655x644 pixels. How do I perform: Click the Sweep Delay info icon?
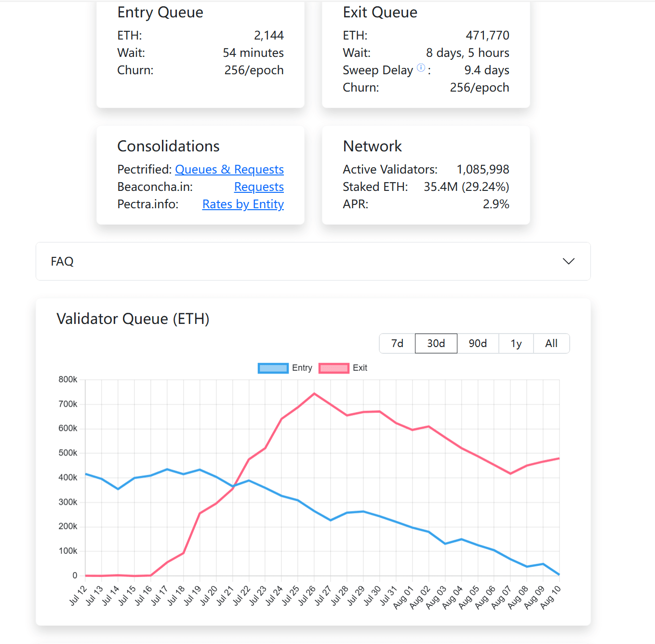[421, 68]
